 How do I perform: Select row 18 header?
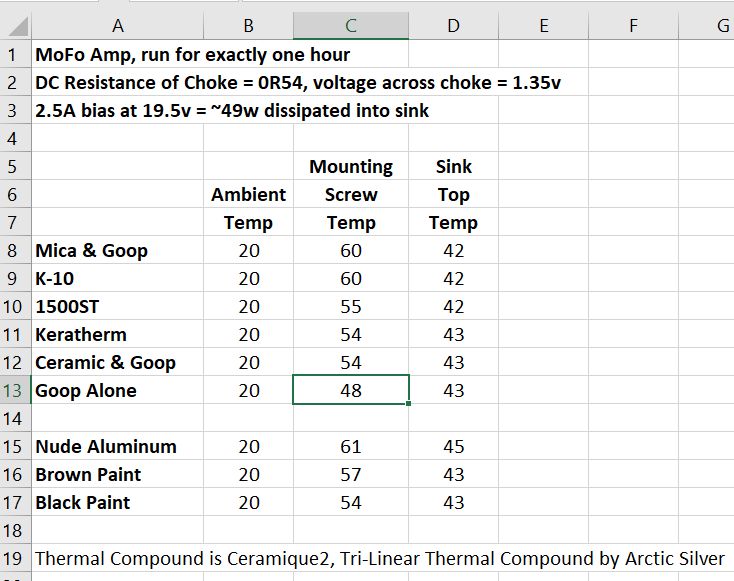[15, 530]
